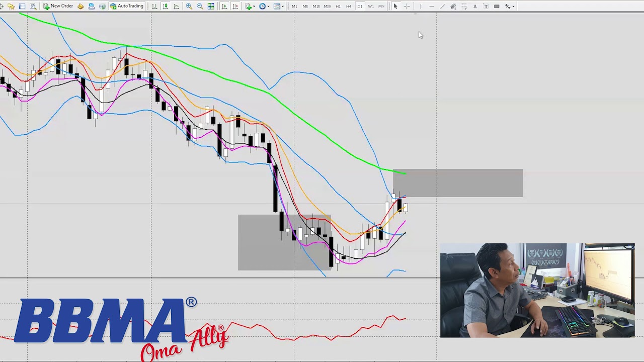Select the crosshair tool
Viewport: 644px width, 362px height.
pyautogui.click(x=407, y=6)
